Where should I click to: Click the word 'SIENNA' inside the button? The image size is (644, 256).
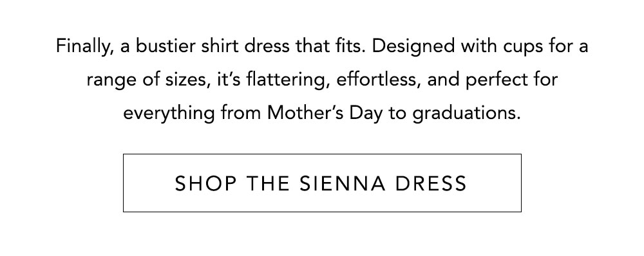point(343,183)
